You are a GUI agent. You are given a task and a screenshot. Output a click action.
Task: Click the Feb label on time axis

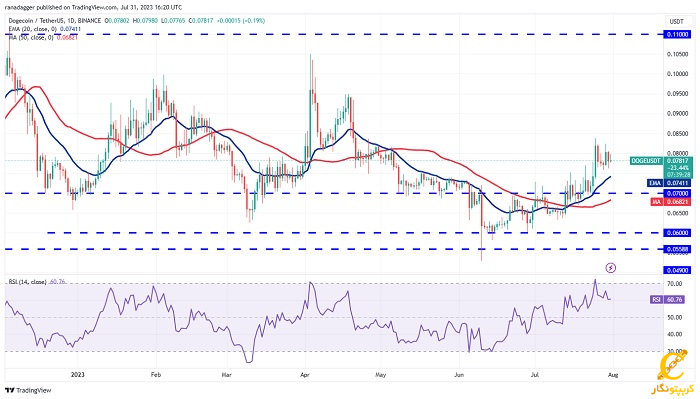point(155,375)
